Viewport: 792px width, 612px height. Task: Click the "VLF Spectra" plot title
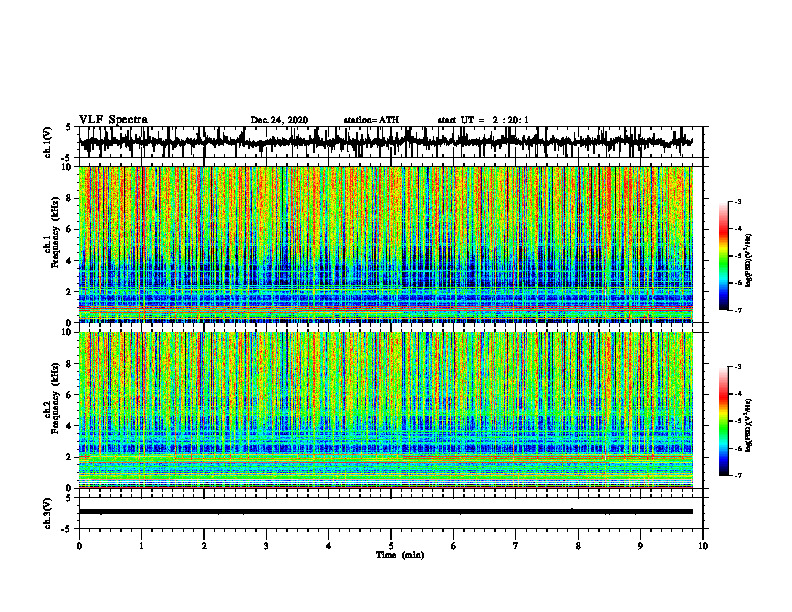[113, 120]
